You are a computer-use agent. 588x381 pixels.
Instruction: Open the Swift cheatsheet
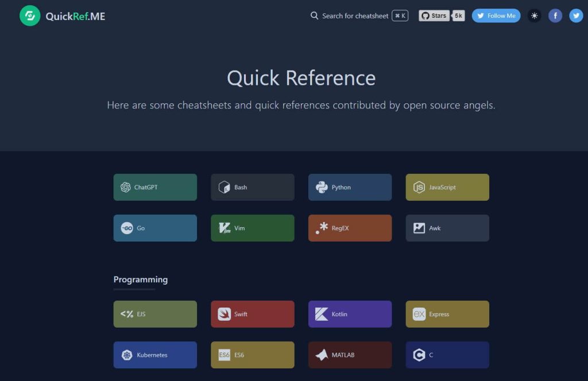252,314
